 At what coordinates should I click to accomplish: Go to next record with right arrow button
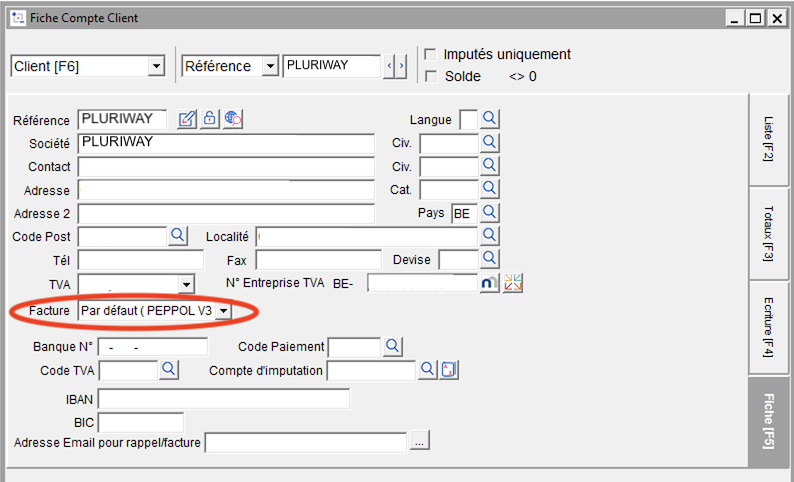click(x=402, y=67)
